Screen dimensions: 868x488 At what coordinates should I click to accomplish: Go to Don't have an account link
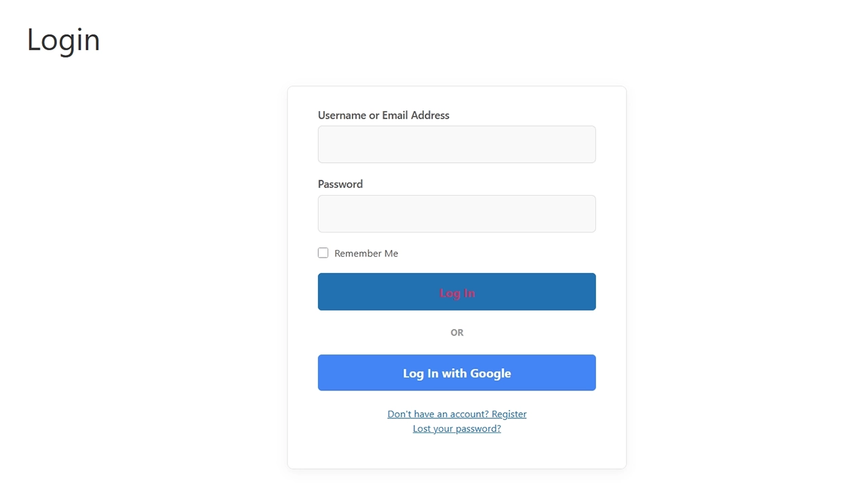tap(456, 414)
